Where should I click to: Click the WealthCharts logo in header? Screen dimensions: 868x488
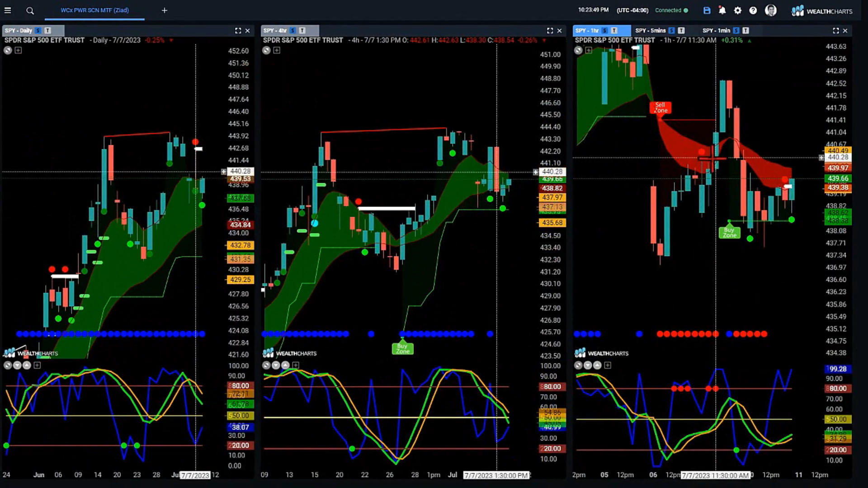coord(822,11)
